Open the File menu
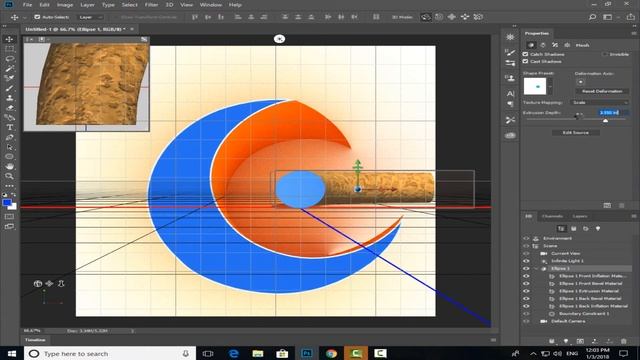 tap(27, 5)
